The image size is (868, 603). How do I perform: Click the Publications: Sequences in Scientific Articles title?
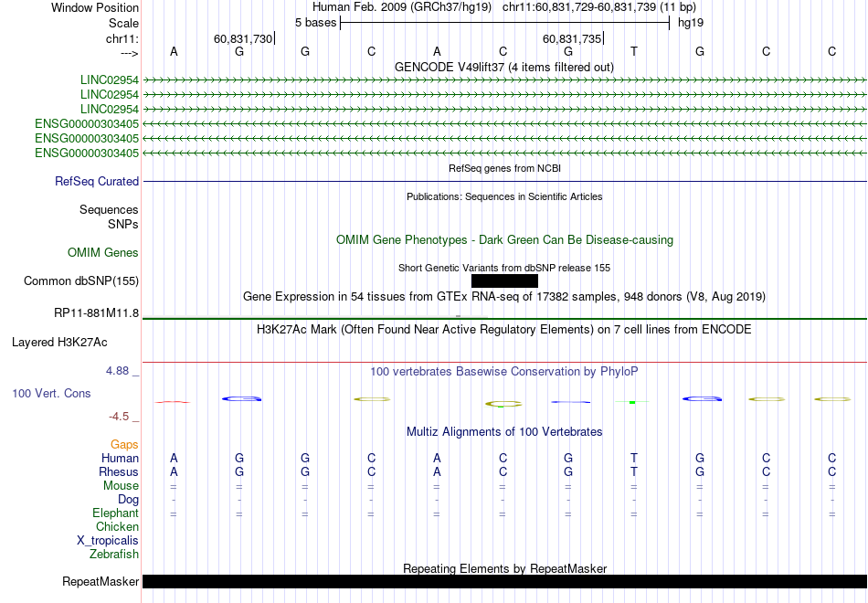504,196
